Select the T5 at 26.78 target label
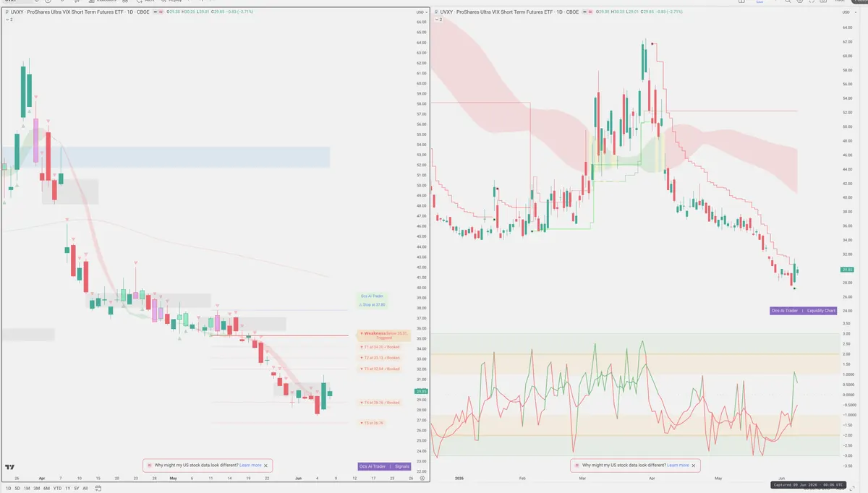 tap(370, 423)
